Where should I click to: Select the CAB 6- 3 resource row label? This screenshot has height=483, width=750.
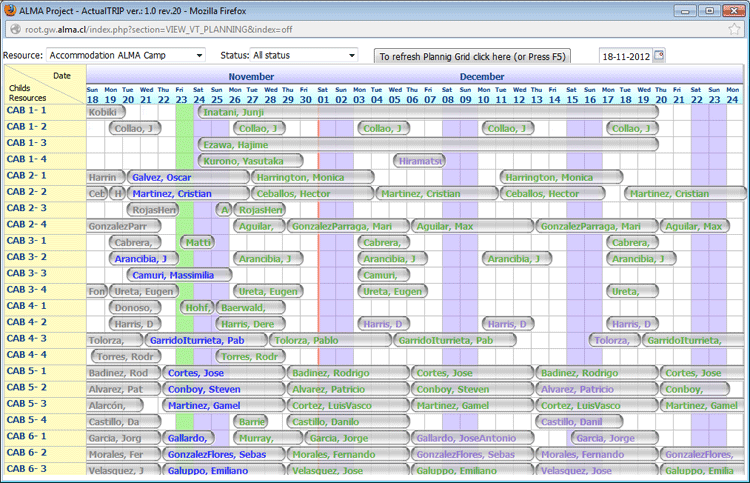(27, 469)
